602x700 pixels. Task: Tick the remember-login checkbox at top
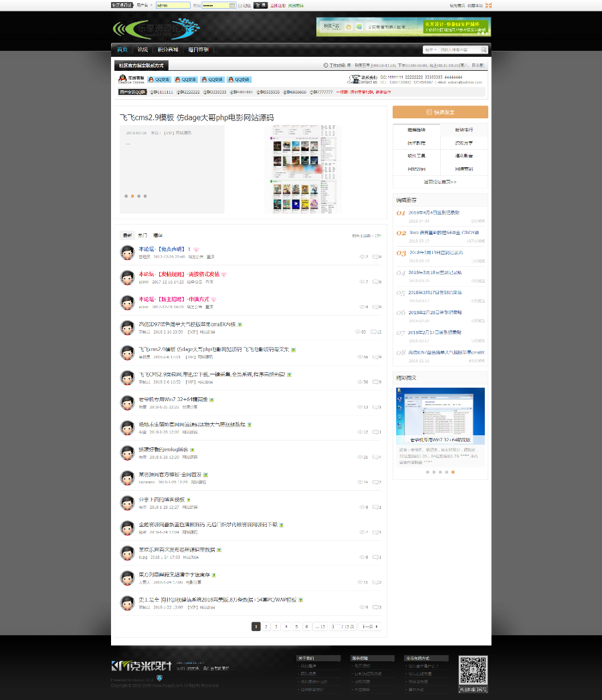pos(240,5)
